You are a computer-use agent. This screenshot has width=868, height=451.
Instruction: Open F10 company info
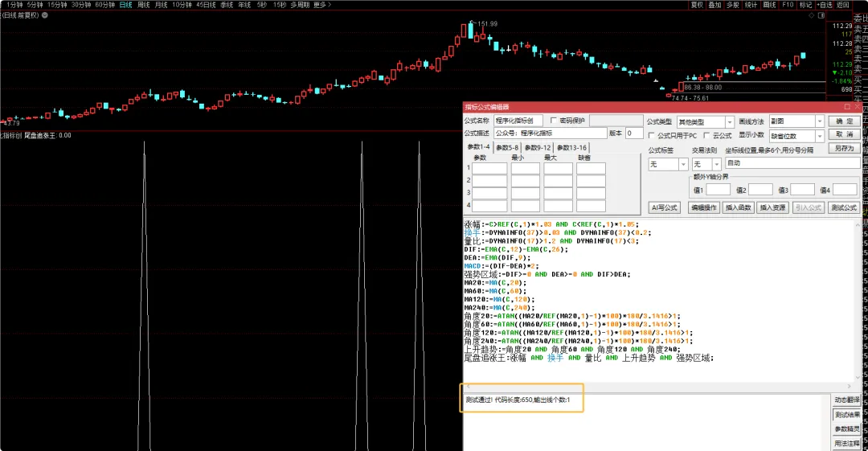click(x=788, y=5)
